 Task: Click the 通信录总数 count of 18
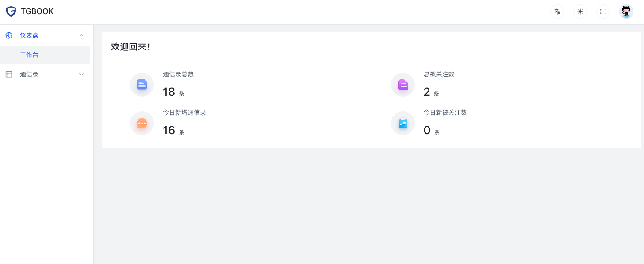pos(169,92)
